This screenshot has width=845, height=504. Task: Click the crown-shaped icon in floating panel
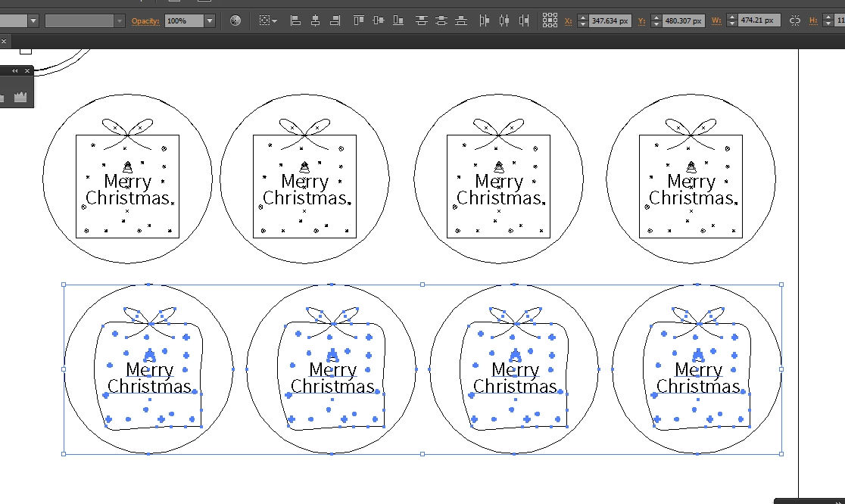(x=20, y=97)
